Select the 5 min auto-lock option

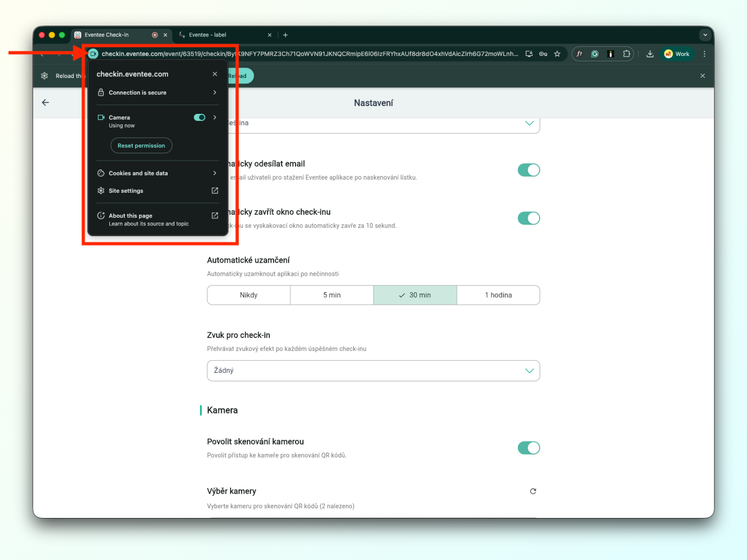coord(332,295)
